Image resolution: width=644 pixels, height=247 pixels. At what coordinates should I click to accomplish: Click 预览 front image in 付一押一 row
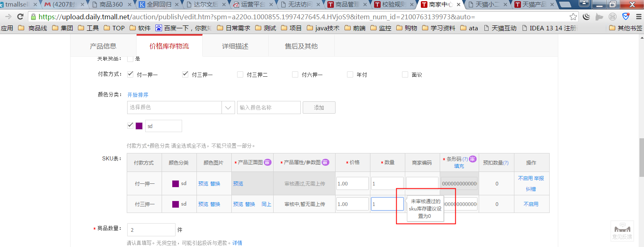click(x=238, y=184)
